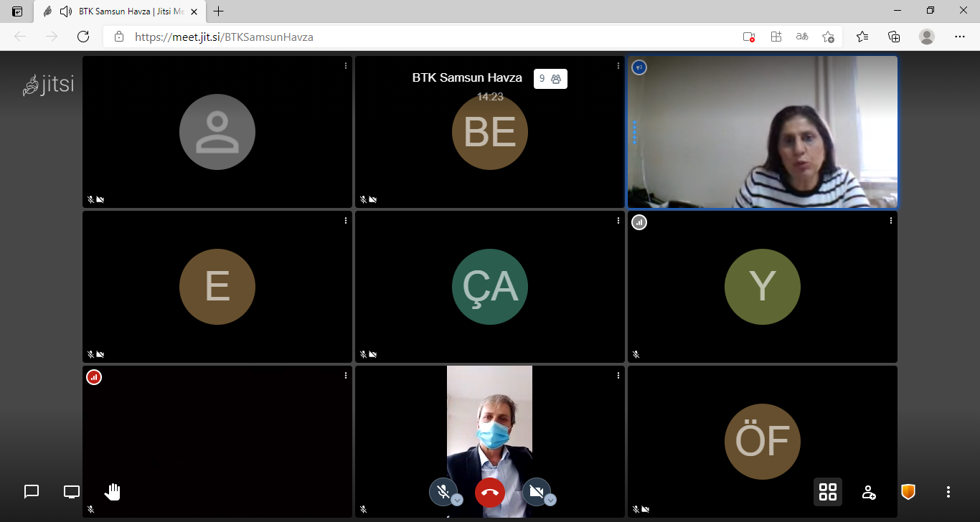Open options menu on BE tile
The image size is (980, 522).
(x=618, y=65)
